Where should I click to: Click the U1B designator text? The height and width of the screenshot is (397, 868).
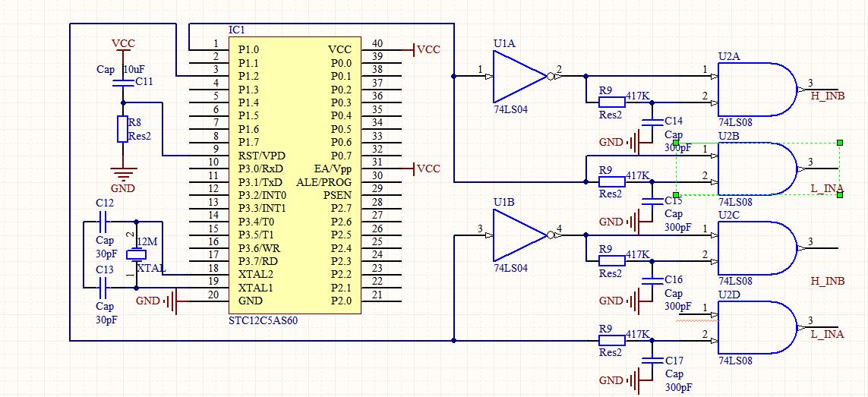coord(503,202)
